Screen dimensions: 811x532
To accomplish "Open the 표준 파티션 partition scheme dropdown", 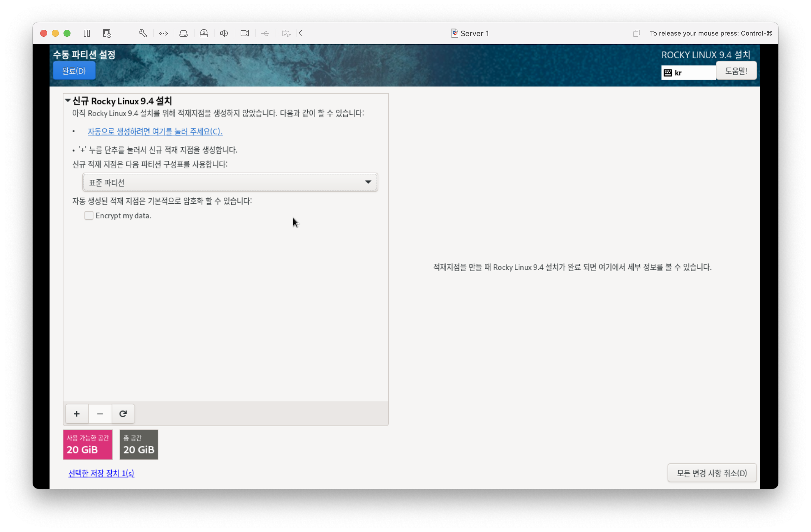I will pos(230,182).
